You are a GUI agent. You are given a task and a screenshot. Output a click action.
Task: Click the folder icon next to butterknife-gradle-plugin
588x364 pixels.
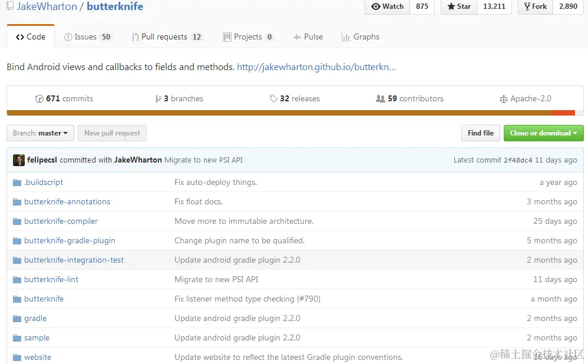tap(17, 241)
